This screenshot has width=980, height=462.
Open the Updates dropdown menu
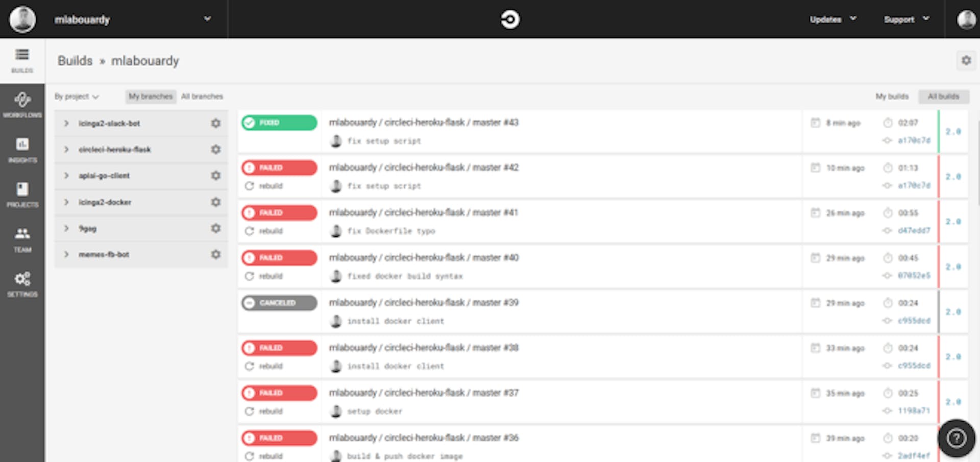[x=833, y=19]
